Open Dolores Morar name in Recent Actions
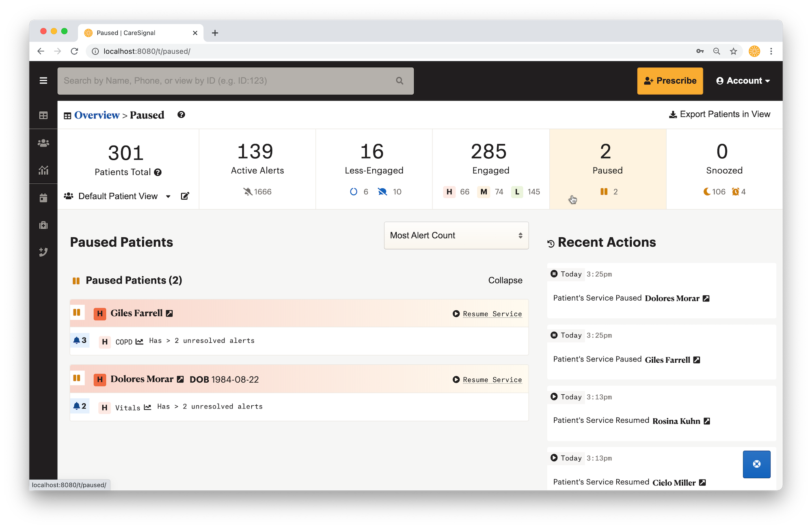This screenshot has height=529, width=812. pyautogui.click(x=672, y=298)
